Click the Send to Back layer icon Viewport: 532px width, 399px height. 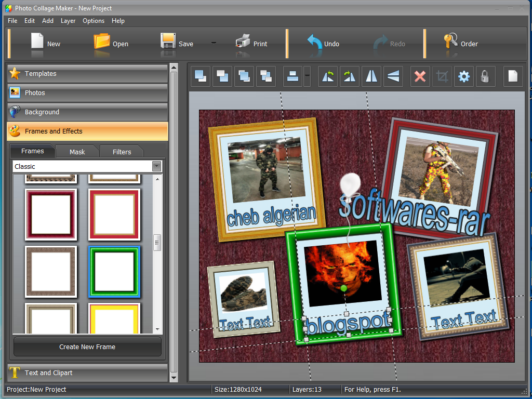222,76
